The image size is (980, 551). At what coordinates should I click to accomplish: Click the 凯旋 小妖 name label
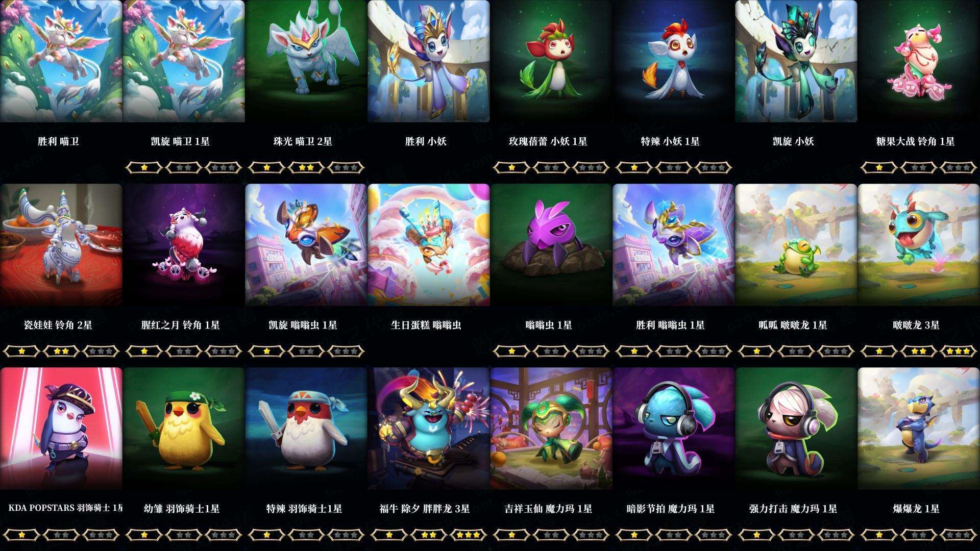793,141
